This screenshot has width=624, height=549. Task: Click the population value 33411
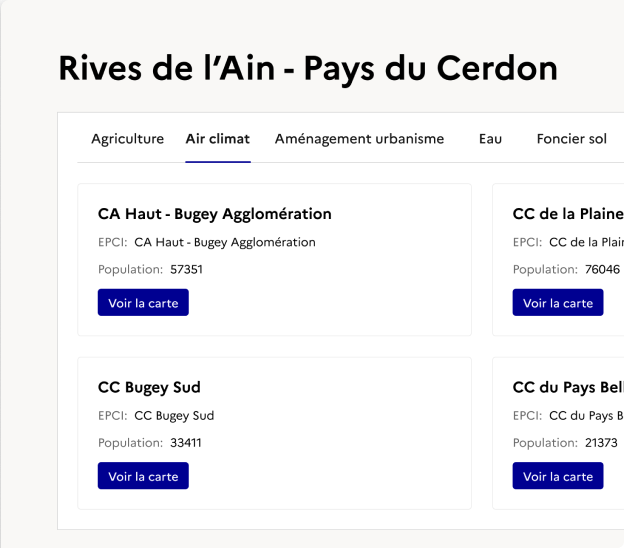pyautogui.click(x=186, y=443)
